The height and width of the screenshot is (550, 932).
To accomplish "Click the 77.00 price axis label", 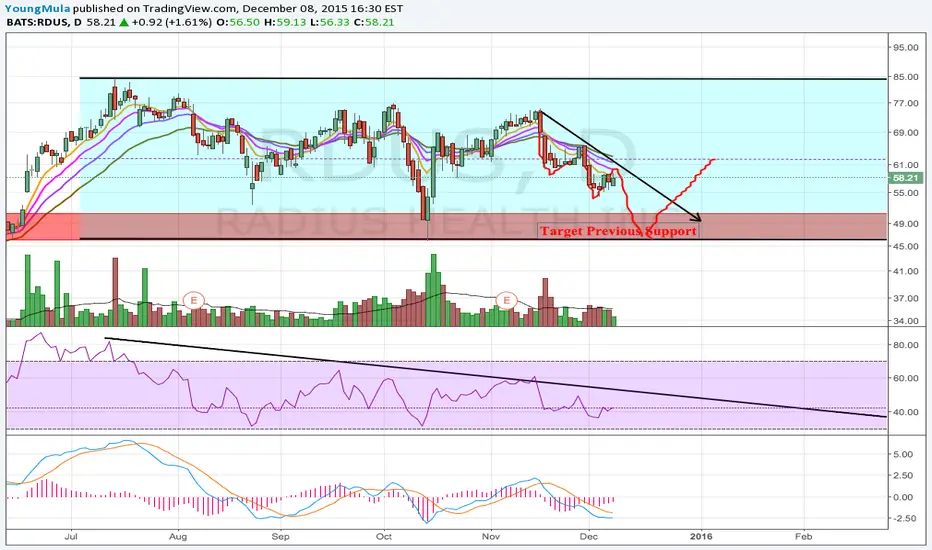I will pyautogui.click(x=906, y=103).
